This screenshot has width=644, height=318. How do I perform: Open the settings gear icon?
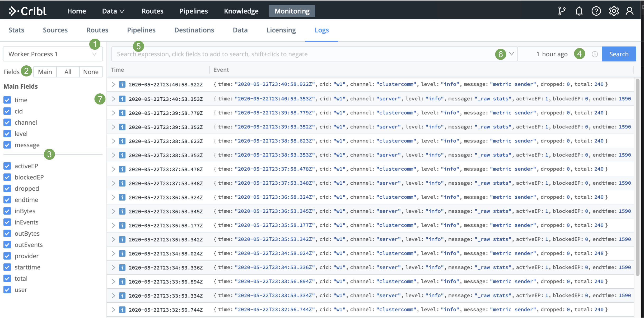pos(614,11)
